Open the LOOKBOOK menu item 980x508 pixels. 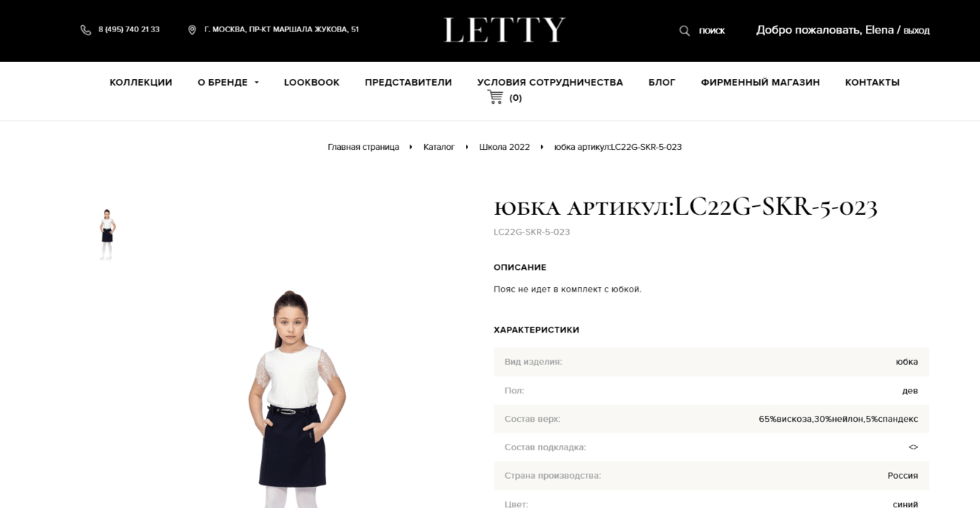(312, 83)
